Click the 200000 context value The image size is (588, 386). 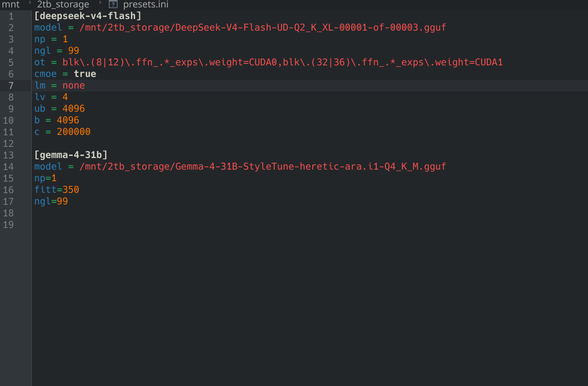point(74,132)
